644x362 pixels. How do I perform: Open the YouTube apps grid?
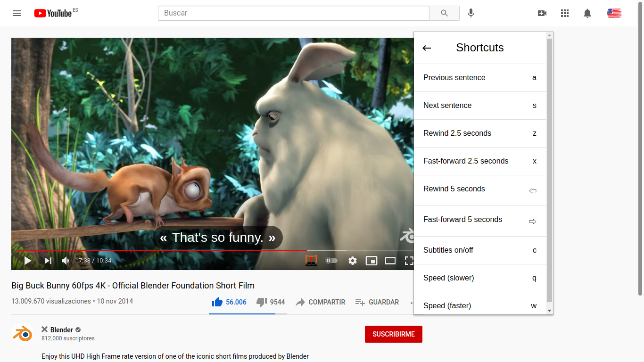tap(565, 13)
